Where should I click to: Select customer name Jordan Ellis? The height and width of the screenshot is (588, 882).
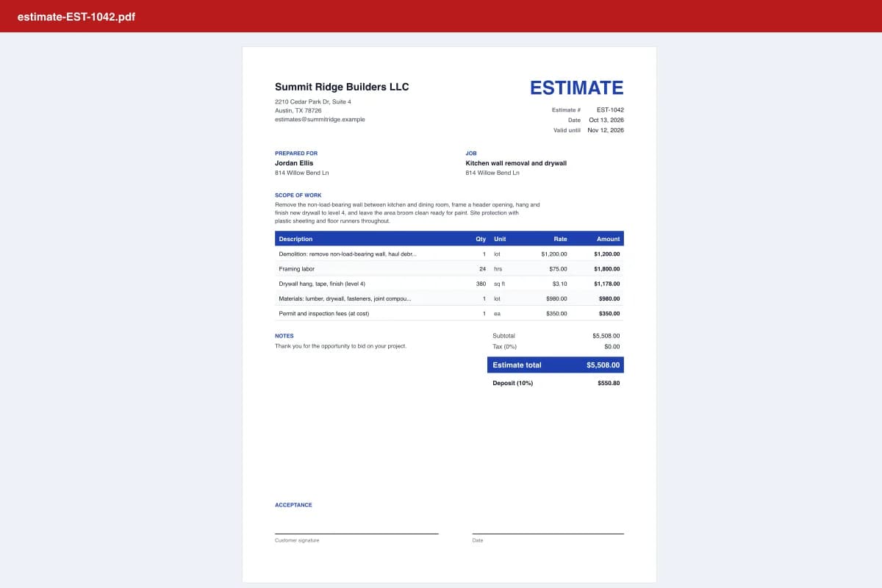coord(294,163)
